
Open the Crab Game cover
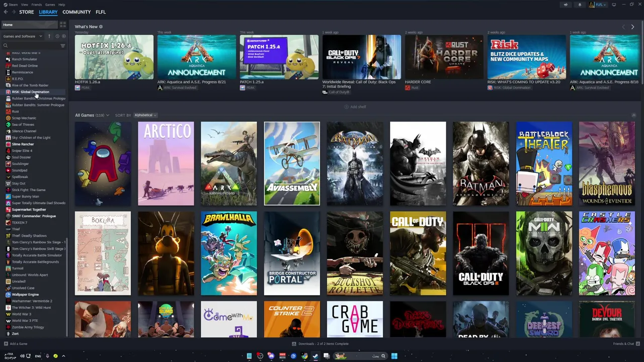[355, 319]
